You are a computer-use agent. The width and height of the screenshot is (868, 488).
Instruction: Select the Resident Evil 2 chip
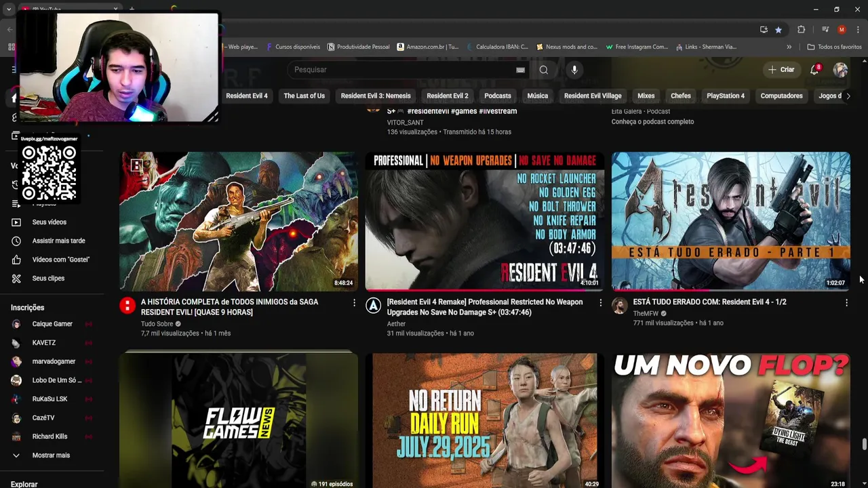pos(448,96)
